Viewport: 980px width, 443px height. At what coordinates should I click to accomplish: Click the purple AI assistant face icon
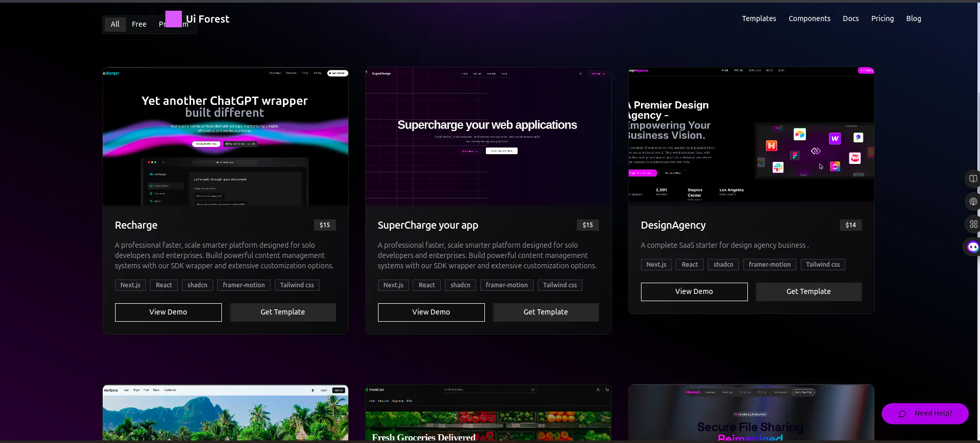tap(973, 247)
